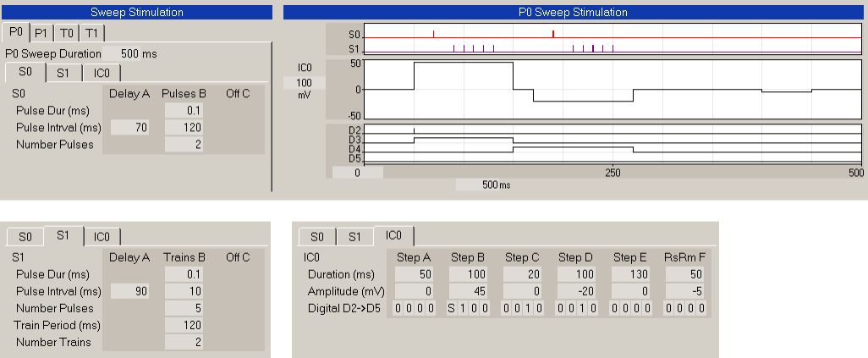Select IC0 Step D amplitude value -20

[577, 291]
